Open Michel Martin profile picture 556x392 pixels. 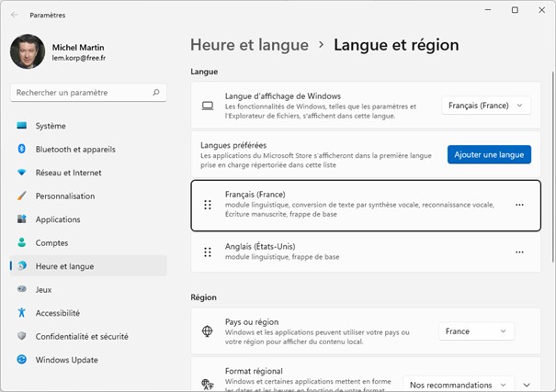[28, 51]
